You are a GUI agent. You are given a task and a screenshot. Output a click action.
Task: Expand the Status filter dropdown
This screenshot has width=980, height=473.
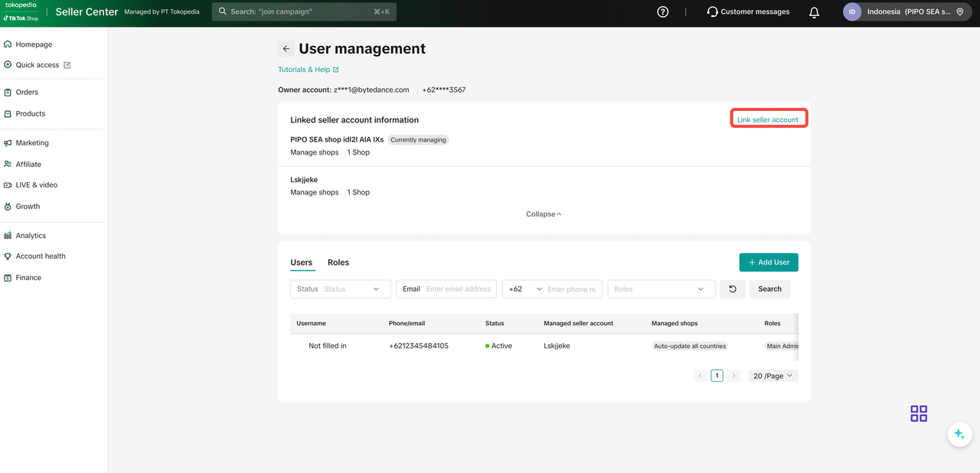click(x=341, y=289)
